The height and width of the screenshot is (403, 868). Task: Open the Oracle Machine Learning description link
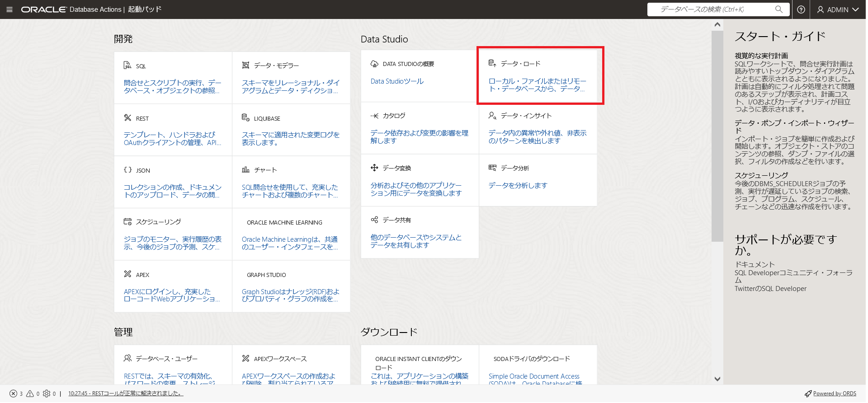point(290,243)
